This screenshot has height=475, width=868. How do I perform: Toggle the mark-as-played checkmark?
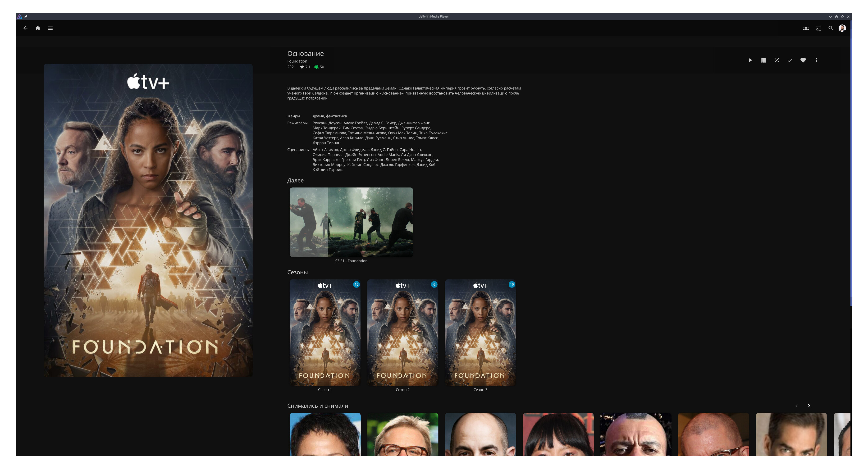790,60
